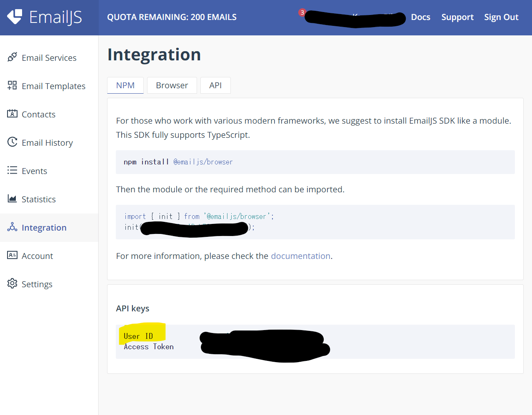Open Email History page
The width and height of the screenshot is (532, 415).
click(49, 143)
